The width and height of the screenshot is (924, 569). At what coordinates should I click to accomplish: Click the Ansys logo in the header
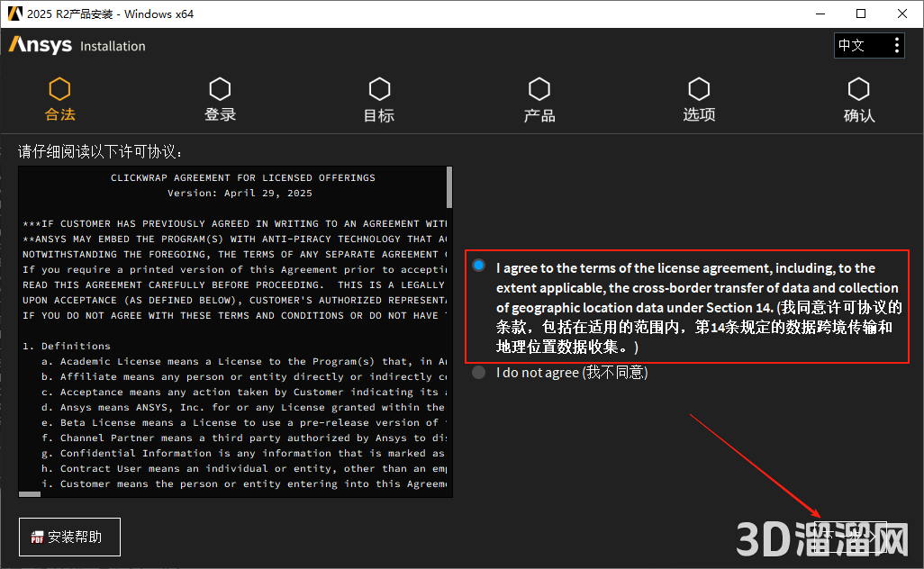pos(40,45)
